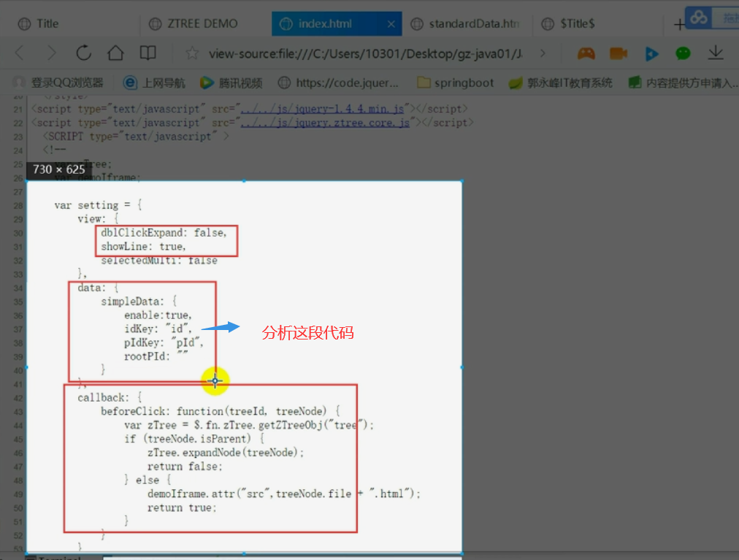Click the line 'dblClickExpand: false,'
739x560 pixels.
164,233
